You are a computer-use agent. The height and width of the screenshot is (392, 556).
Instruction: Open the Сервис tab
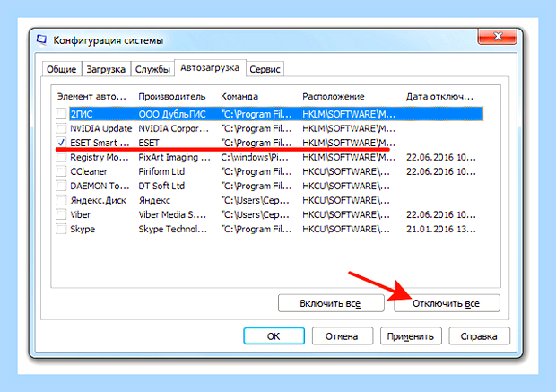(265, 69)
